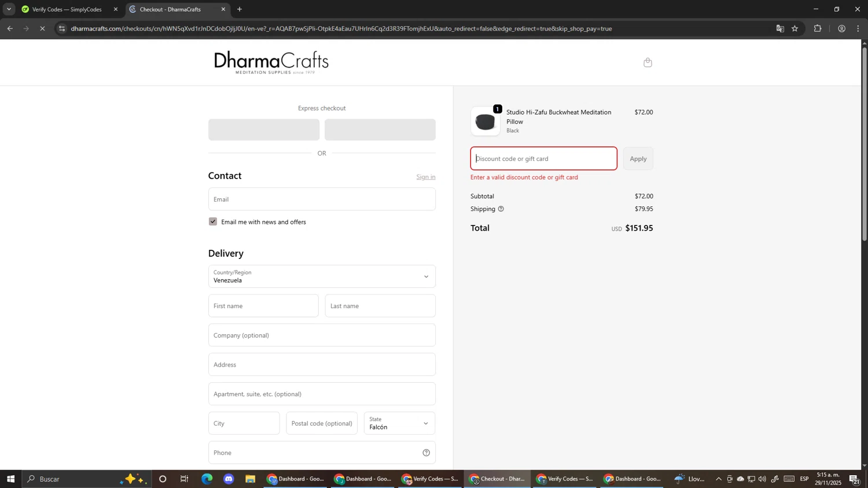
Task: Click the DharmaCrafts logo
Action: point(271,62)
